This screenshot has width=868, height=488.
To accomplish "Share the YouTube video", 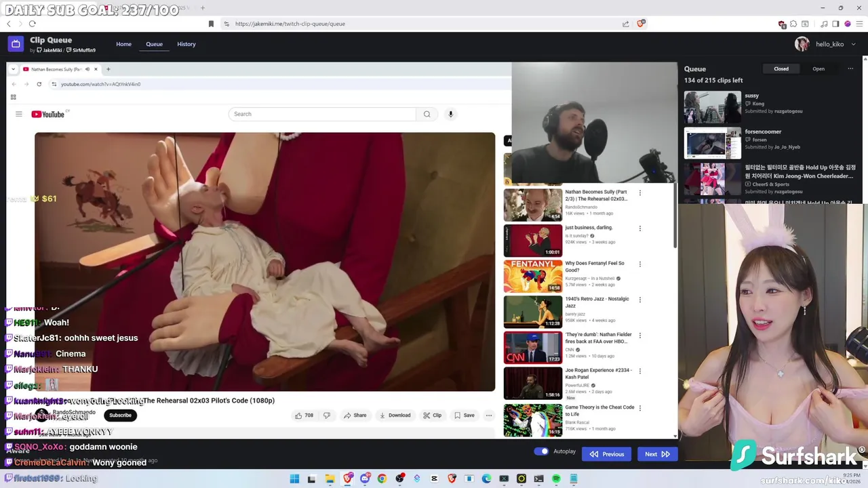I will click(x=355, y=415).
